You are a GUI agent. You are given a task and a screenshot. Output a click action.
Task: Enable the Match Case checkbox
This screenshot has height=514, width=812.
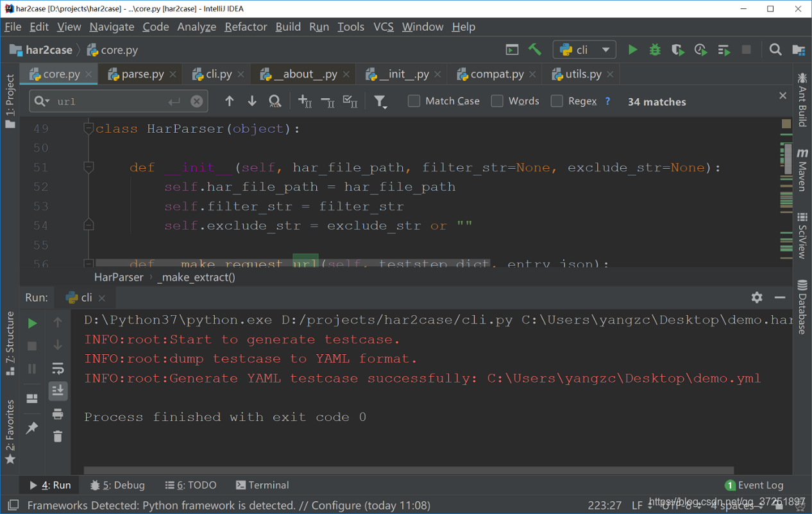[414, 101]
